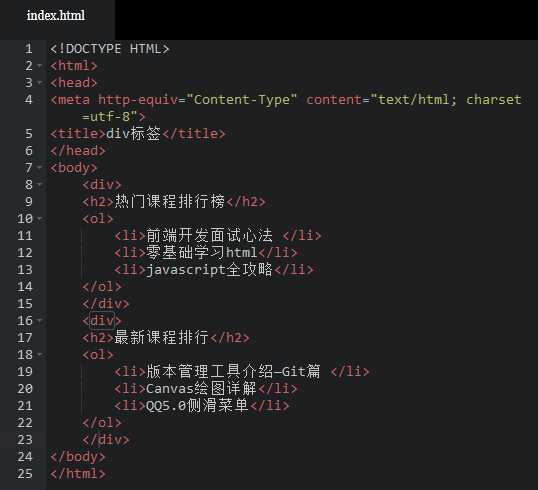Click list item Canvas绘图详解
Image resolution: width=538 pixels, height=490 pixels.
coord(201,388)
